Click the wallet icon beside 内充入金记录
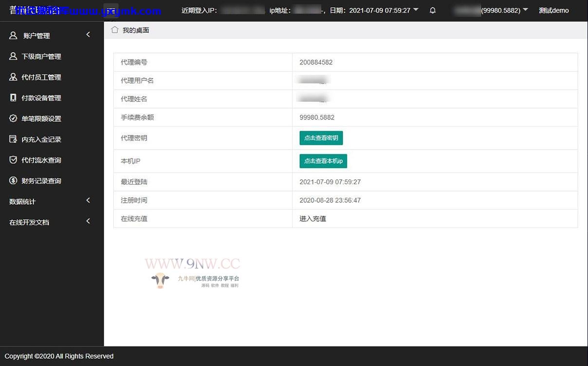 click(x=13, y=139)
